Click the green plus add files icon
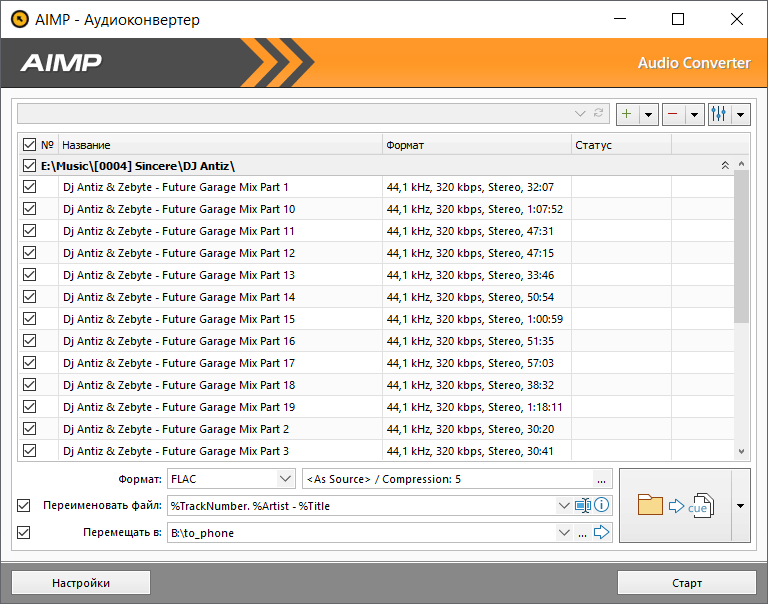 click(627, 114)
